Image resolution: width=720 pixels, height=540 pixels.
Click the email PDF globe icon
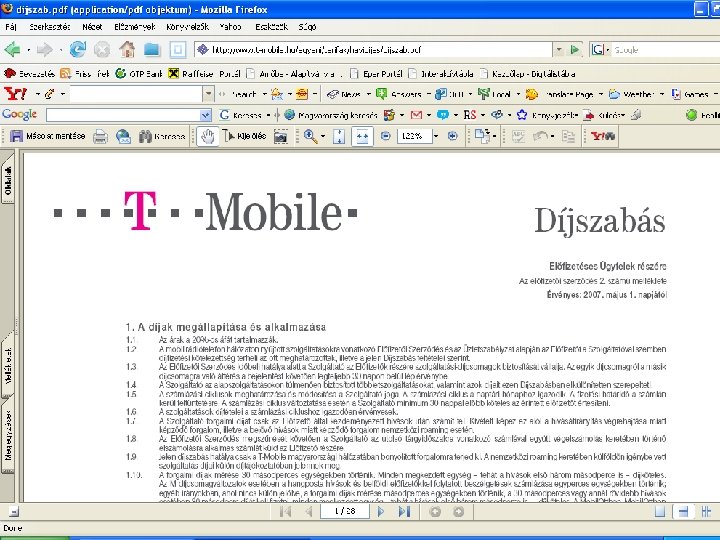[x=123, y=136]
